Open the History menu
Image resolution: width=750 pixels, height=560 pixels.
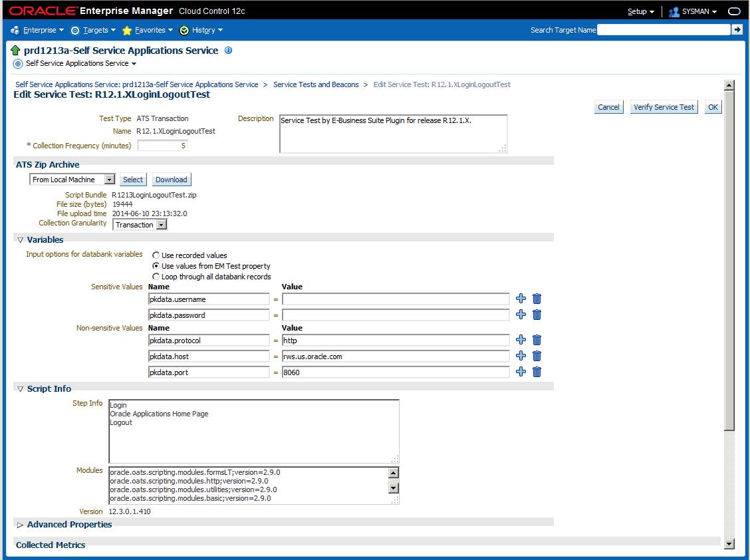coord(207,30)
